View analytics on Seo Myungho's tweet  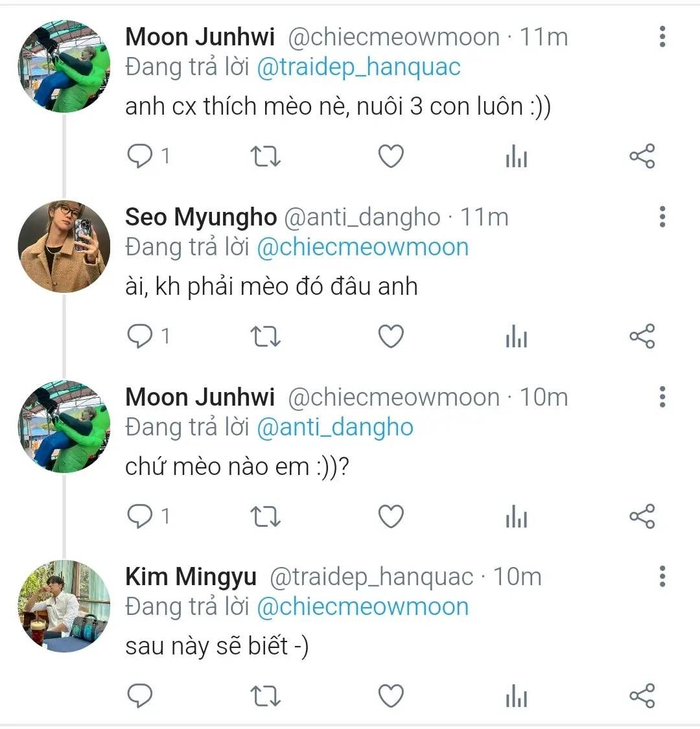(516, 336)
